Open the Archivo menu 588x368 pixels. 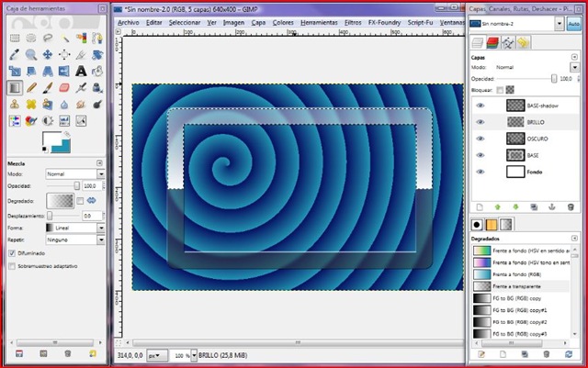[x=129, y=23]
